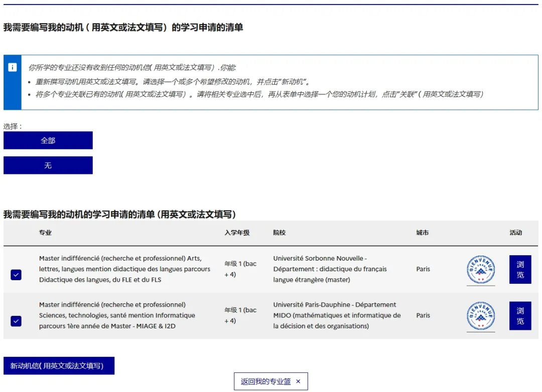Click the 新动机信 button
This screenshot has height=392, width=542.
[x=59, y=366]
